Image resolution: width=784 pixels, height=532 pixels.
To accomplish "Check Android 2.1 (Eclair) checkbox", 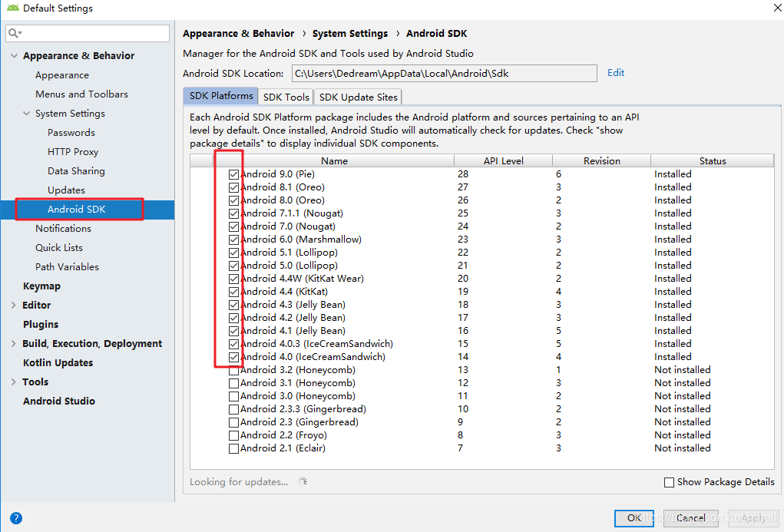I will tap(233, 448).
